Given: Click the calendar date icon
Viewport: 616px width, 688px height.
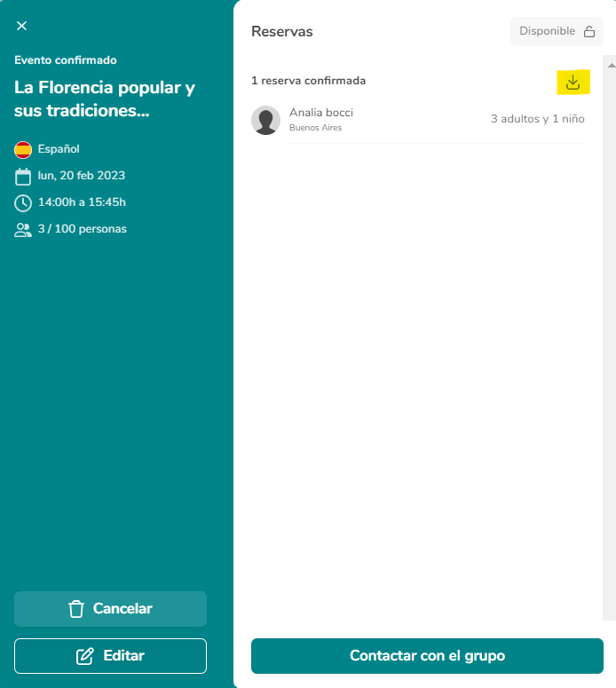Looking at the screenshot, I should [23, 177].
